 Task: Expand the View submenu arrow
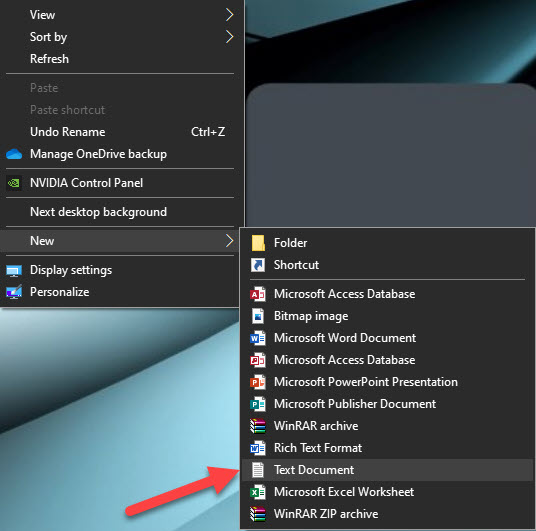coord(229,15)
